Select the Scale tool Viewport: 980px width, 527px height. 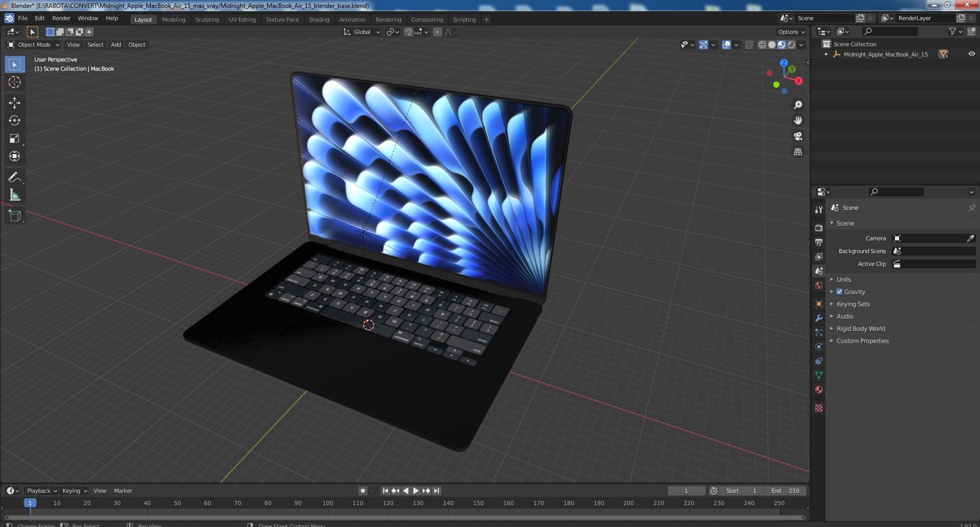pyautogui.click(x=14, y=138)
